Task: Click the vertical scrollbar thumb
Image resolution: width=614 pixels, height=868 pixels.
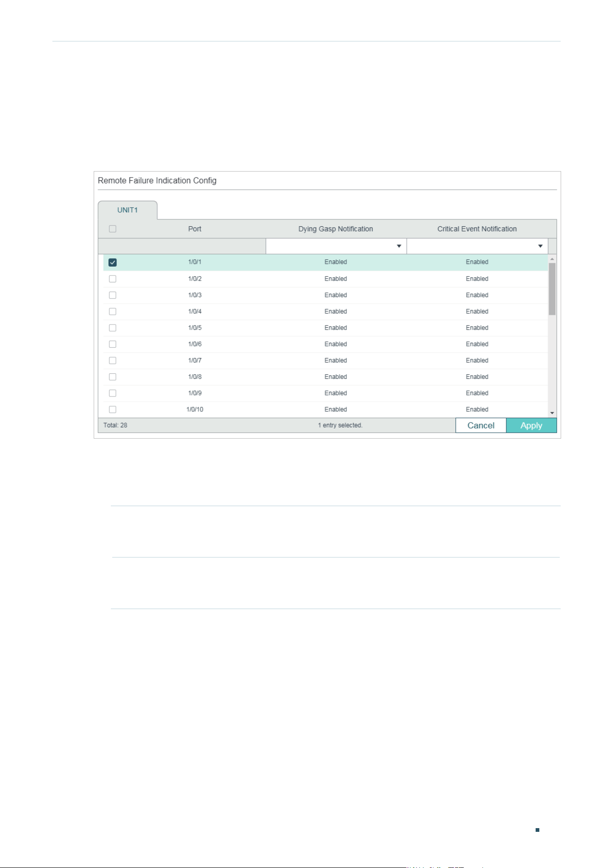Action: pyautogui.click(x=552, y=289)
